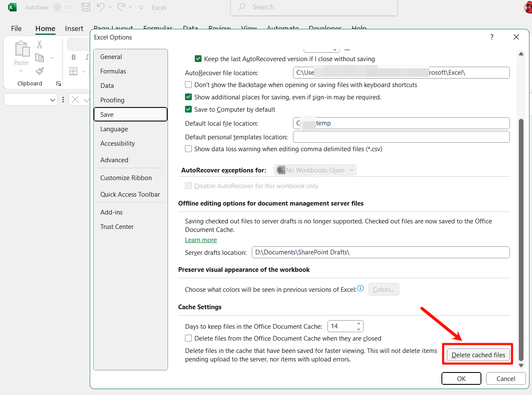Check Delete files from cache when closed
Image resolution: width=532 pixels, height=395 pixels.
point(188,339)
